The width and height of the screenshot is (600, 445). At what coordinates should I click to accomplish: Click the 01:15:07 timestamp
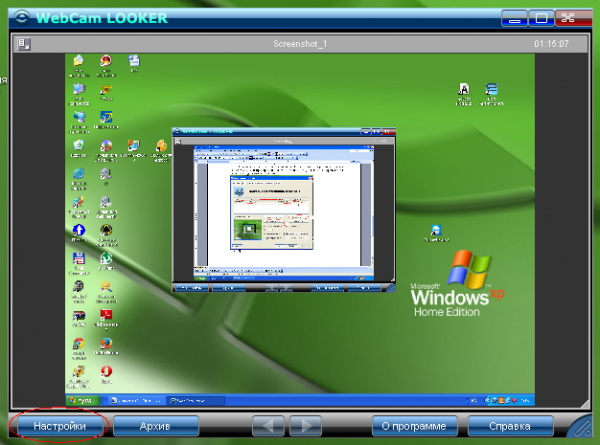[551, 44]
